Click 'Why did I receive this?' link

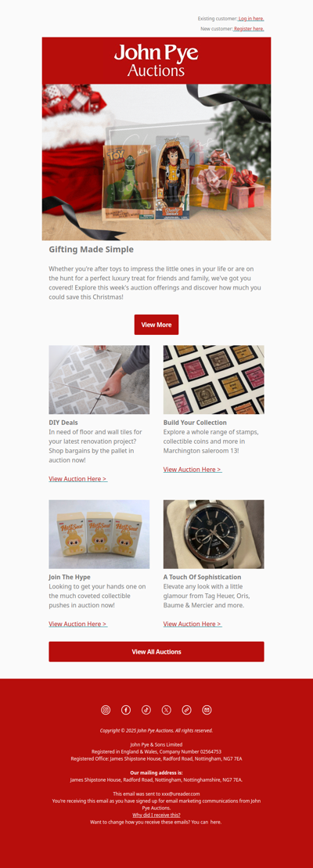(x=156, y=815)
